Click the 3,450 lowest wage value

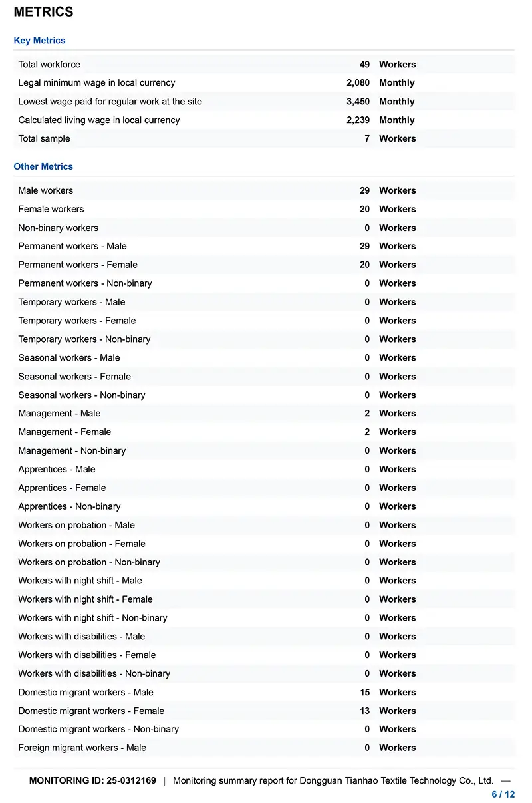click(358, 102)
